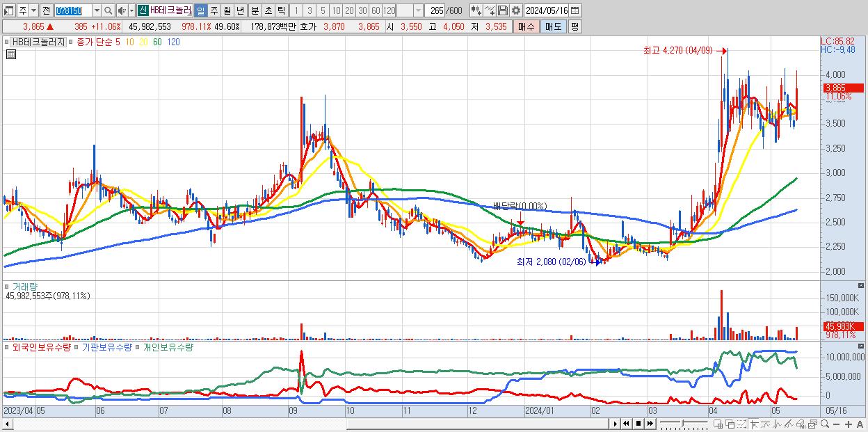The height and width of the screenshot is (432, 868).
Task: Select the 1 interval button
Action: [x=296, y=10]
